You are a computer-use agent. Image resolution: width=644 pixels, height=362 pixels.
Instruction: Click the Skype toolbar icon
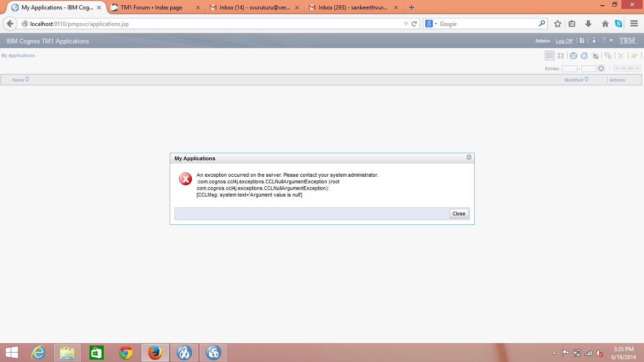619,24
